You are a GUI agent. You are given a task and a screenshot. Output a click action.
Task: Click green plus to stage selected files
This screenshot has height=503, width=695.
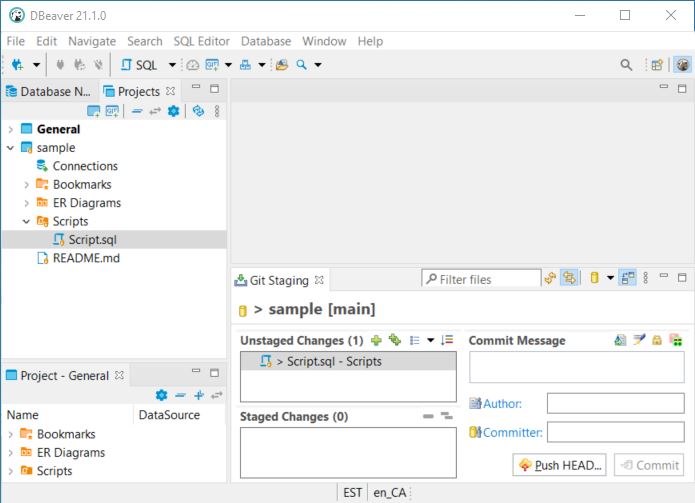pyautogui.click(x=376, y=340)
